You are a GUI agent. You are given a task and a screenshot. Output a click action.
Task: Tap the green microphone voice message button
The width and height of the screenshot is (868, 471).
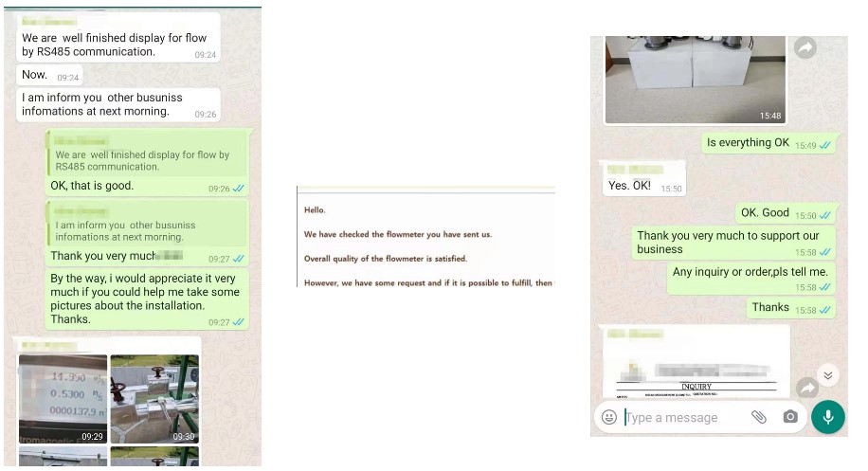click(x=827, y=417)
